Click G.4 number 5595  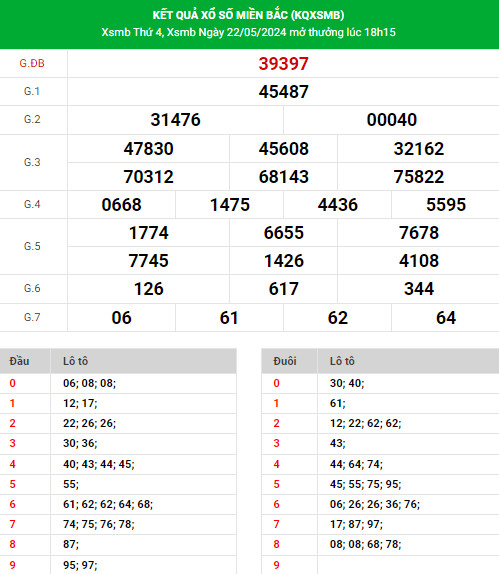(x=446, y=205)
